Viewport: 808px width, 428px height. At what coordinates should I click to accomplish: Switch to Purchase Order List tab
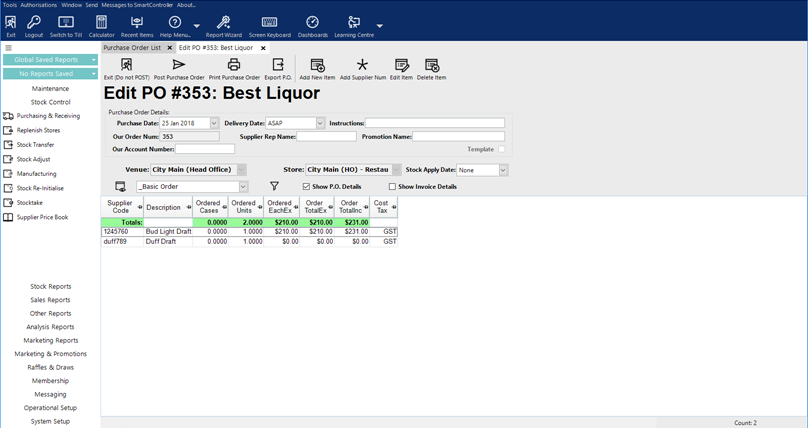click(x=132, y=47)
